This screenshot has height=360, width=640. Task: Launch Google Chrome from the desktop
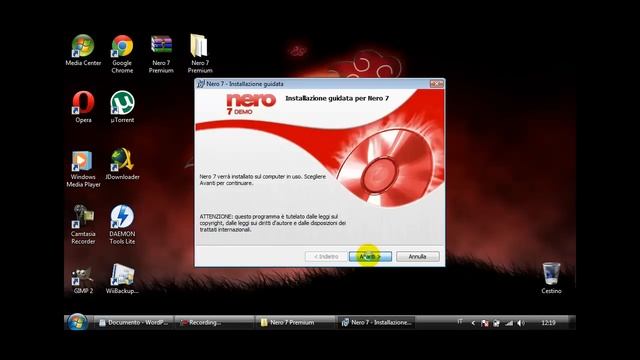click(x=122, y=53)
